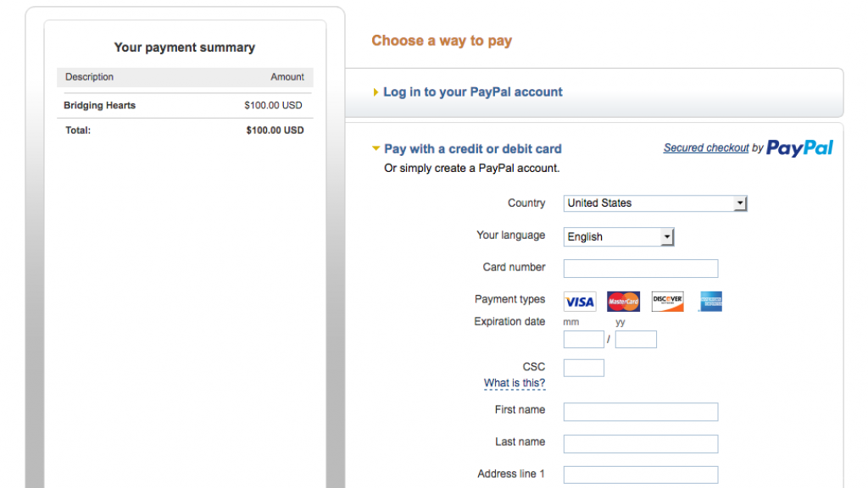Click the Visa card icon
This screenshot has width=868, height=488.
click(580, 302)
